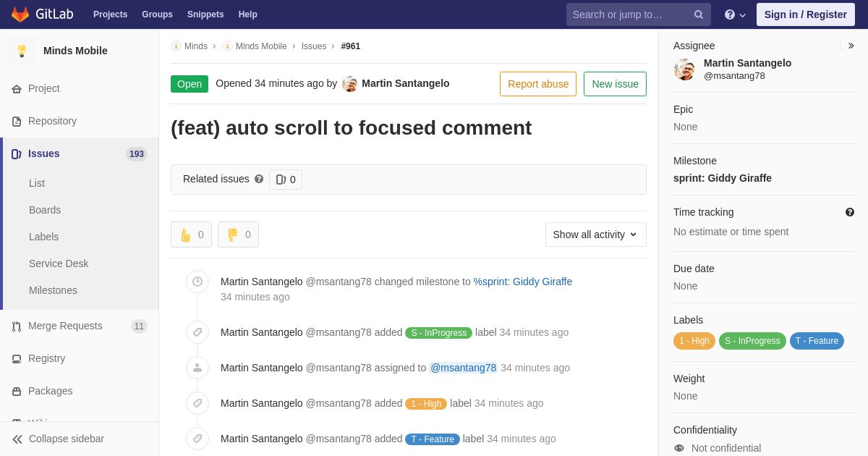Image resolution: width=868 pixels, height=456 pixels.
Task: Click Time tracking help icon
Action: 850,212
